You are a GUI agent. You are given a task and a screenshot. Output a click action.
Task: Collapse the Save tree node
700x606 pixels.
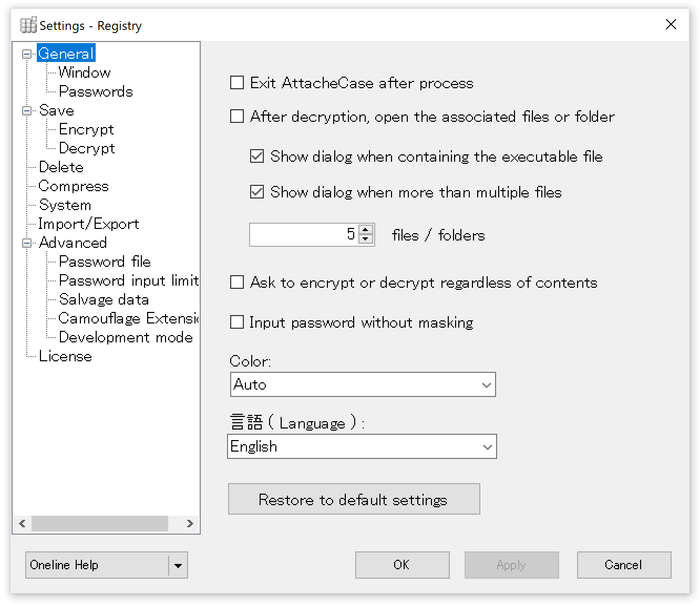[26, 111]
